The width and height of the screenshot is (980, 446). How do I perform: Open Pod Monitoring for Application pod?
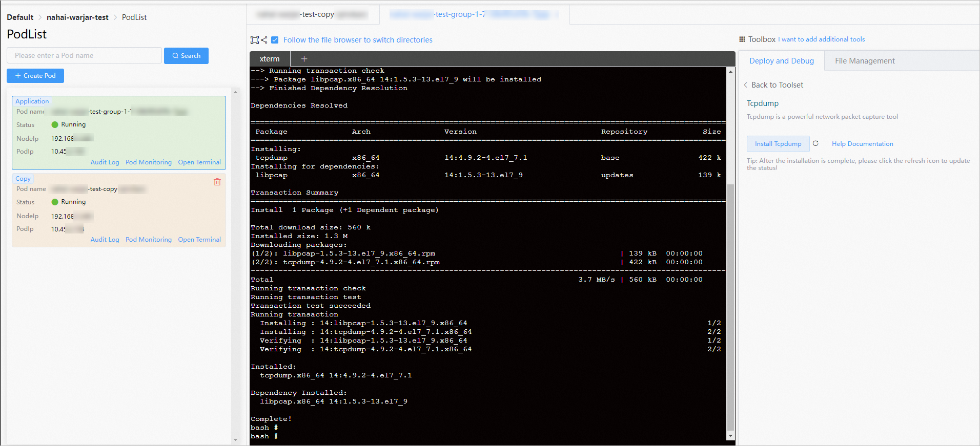tap(149, 162)
